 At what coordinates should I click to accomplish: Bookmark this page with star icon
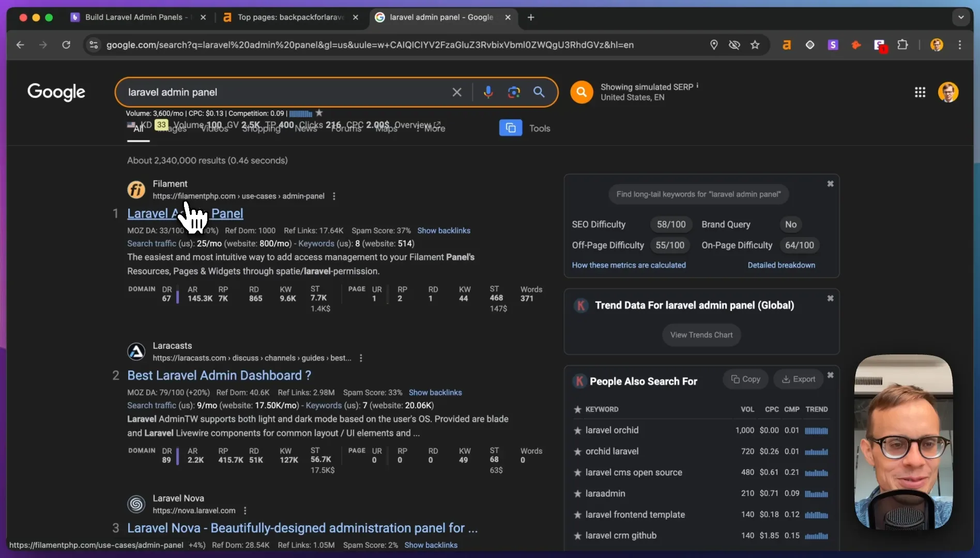point(755,45)
